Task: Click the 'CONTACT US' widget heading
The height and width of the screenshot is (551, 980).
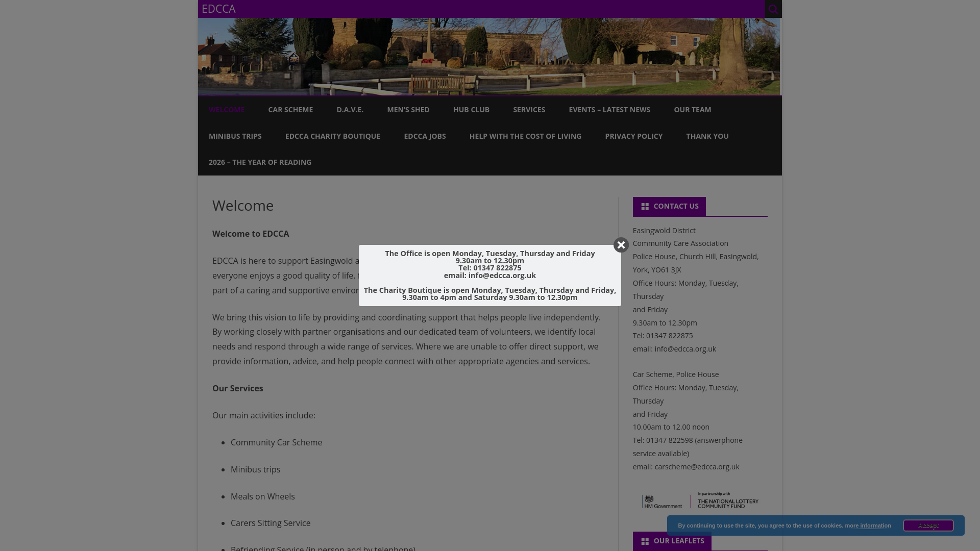Action: (676, 206)
